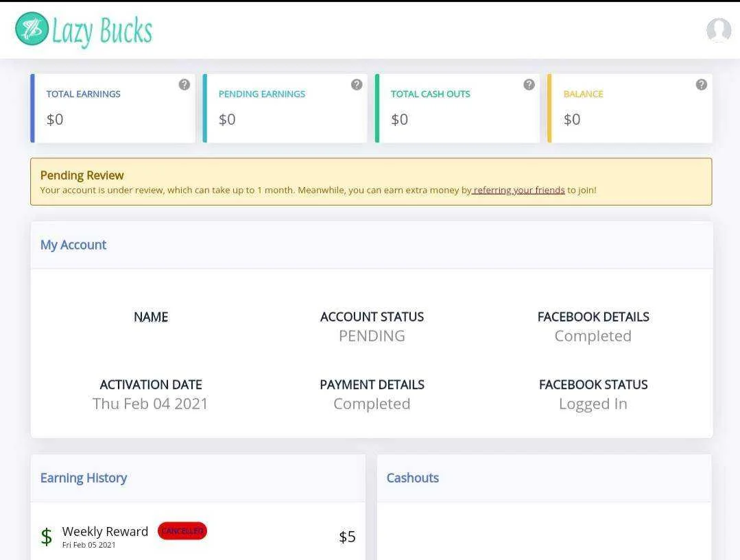740x560 pixels.
Task: Click the Weekly Reward entry title
Action: 105,532
